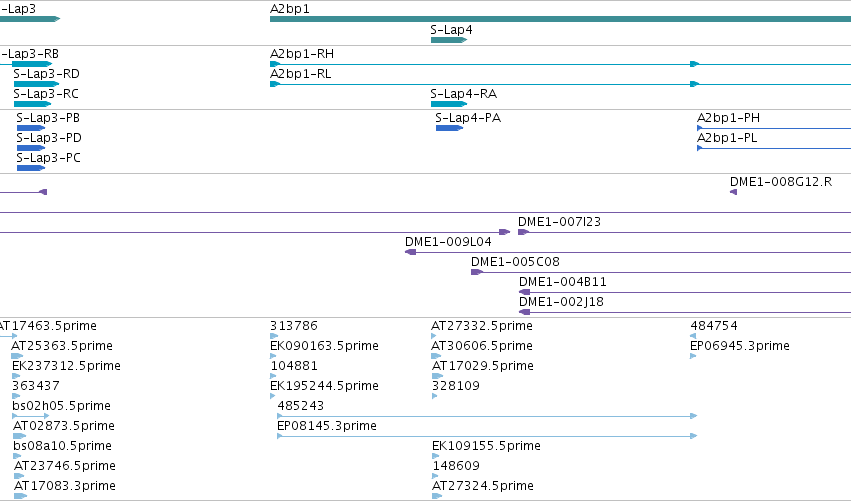This screenshot has height=501, width=851.
Task: Click the 485243 EST feature line
Action: pyautogui.click(x=487, y=416)
